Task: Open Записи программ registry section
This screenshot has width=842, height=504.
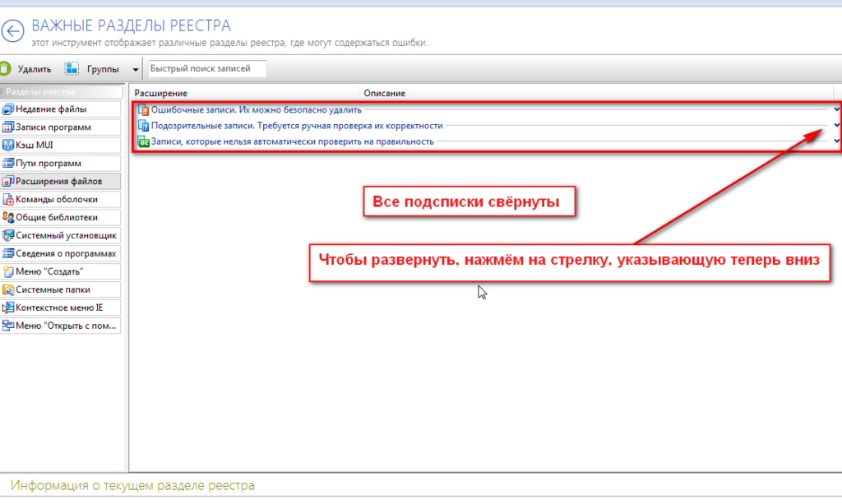Action: (60, 127)
